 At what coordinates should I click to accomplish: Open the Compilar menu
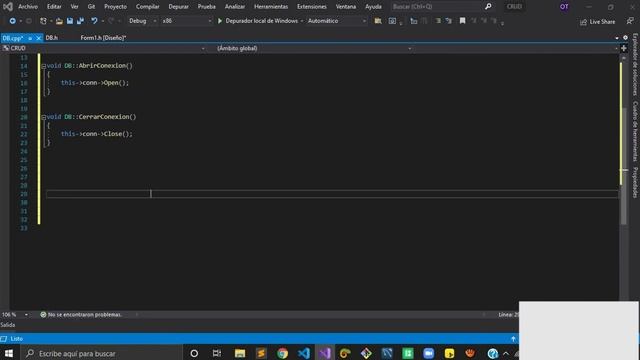[148, 7]
